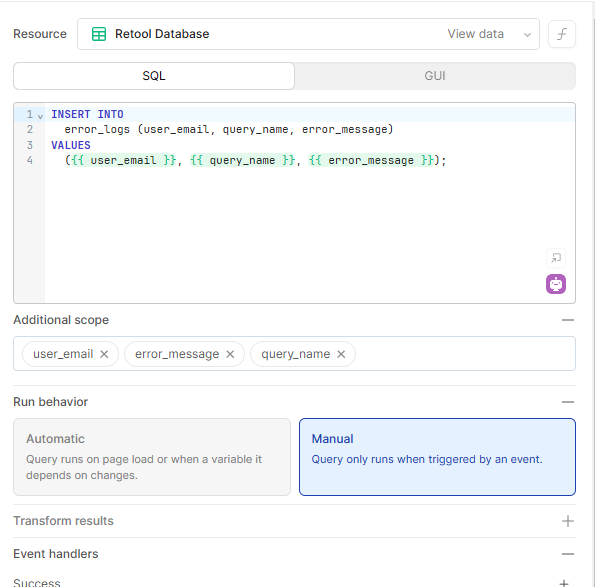This screenshot has height=587, width=595.
Task: Toggle code fold arrow on line 1
Action: click(41, 116)
